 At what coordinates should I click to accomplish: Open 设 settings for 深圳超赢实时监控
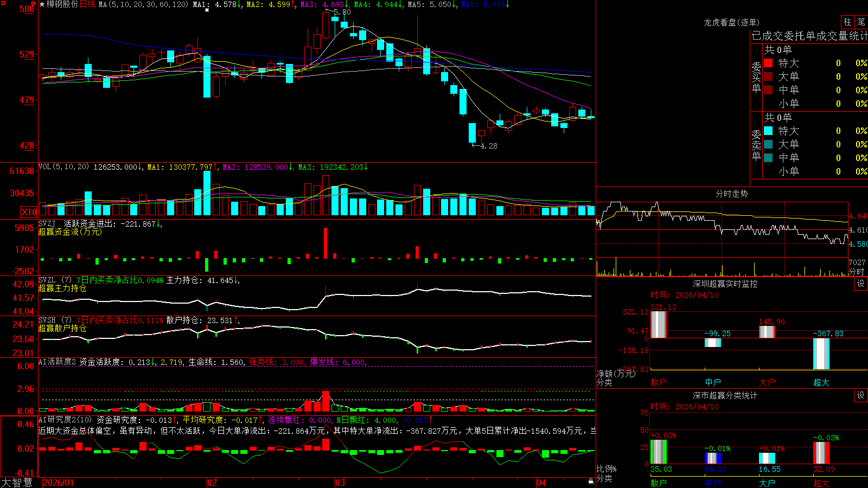pos(861,284)
